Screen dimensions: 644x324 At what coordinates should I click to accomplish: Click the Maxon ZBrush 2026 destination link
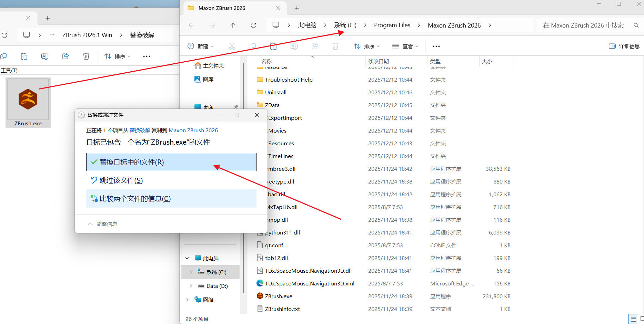click(193, 130)
